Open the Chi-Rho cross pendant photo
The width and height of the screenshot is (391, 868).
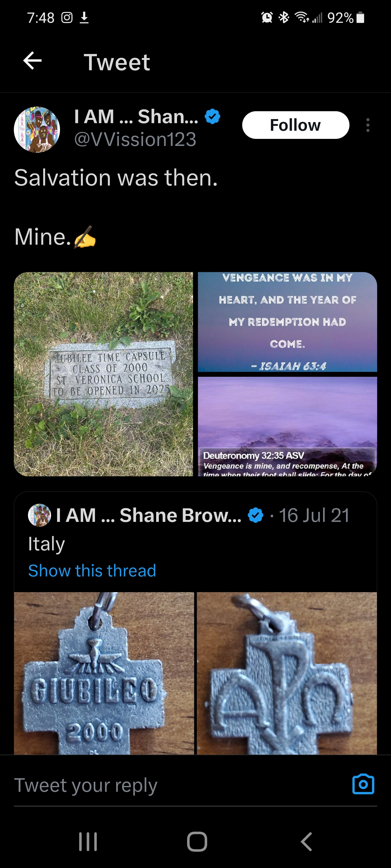pos(287,673)
